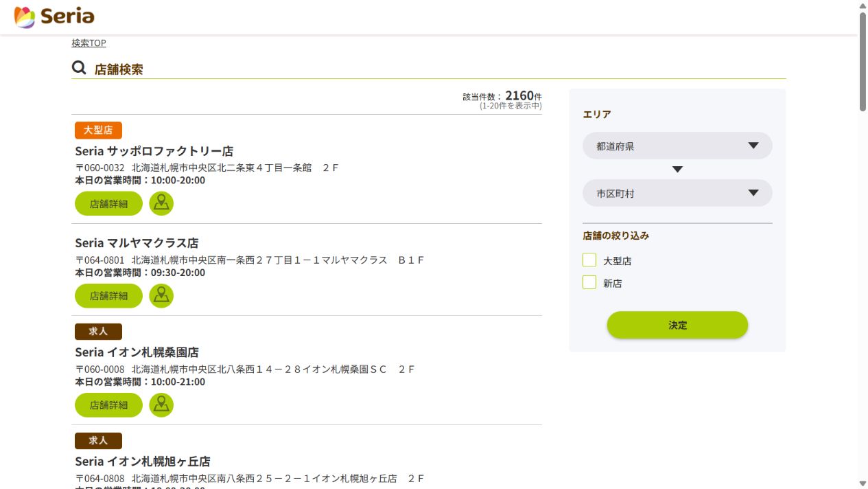The image size is (868, 489).
Task: Check the 新店 filter checkbox
Action: pyautogui.click(x=589, y=282)
